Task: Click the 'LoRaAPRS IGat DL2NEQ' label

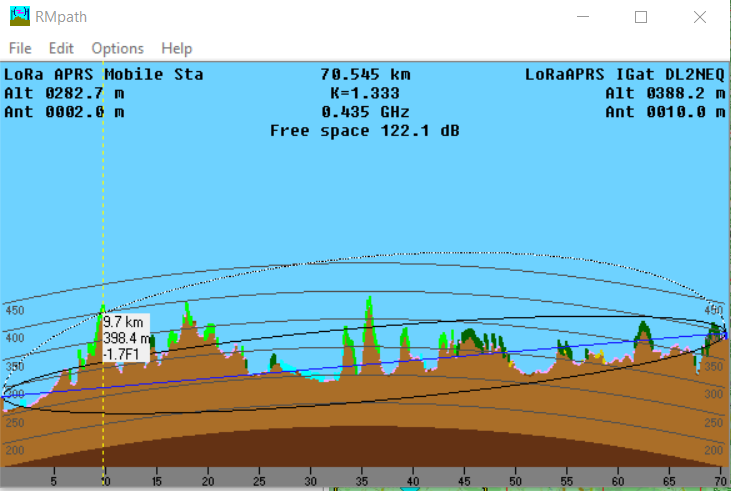Action: click(625, 75)
